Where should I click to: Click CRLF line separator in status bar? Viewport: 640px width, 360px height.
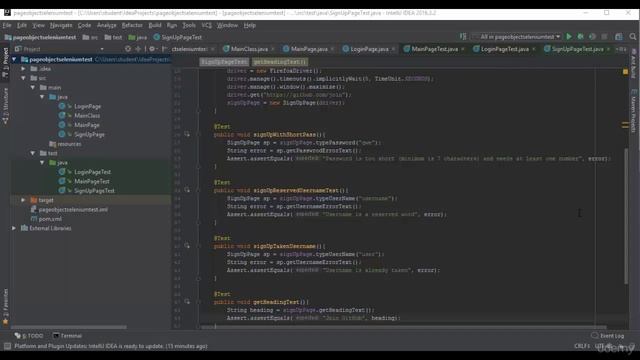click(581, 346)
